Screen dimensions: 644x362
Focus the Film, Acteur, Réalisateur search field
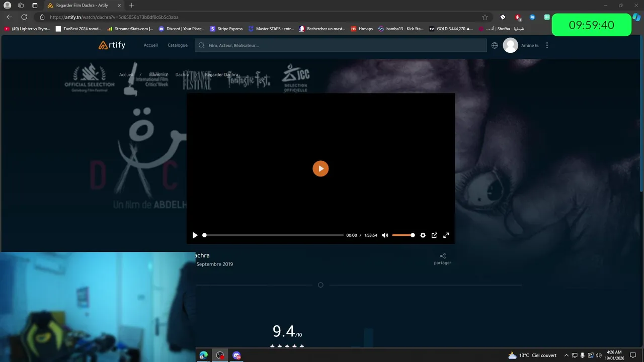click(x=341, y=45)
